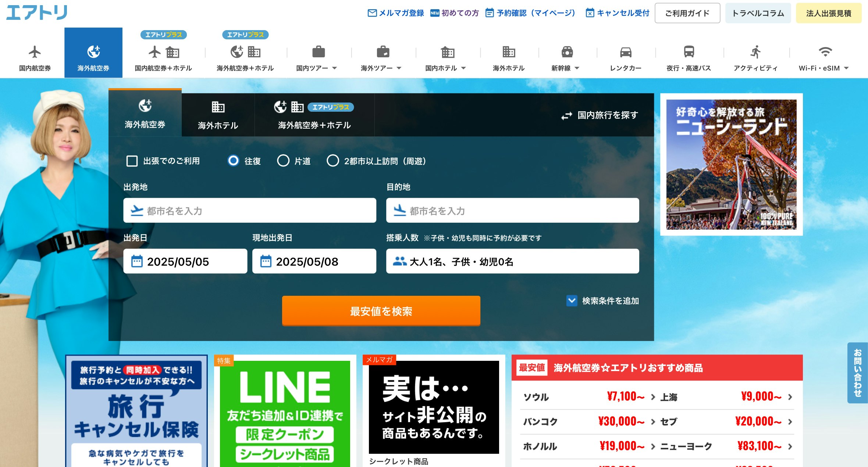Viewport: 868px width, 467px height.
Task: Open the ニュージーランド banner ad
Action: (x=731, y=165)
